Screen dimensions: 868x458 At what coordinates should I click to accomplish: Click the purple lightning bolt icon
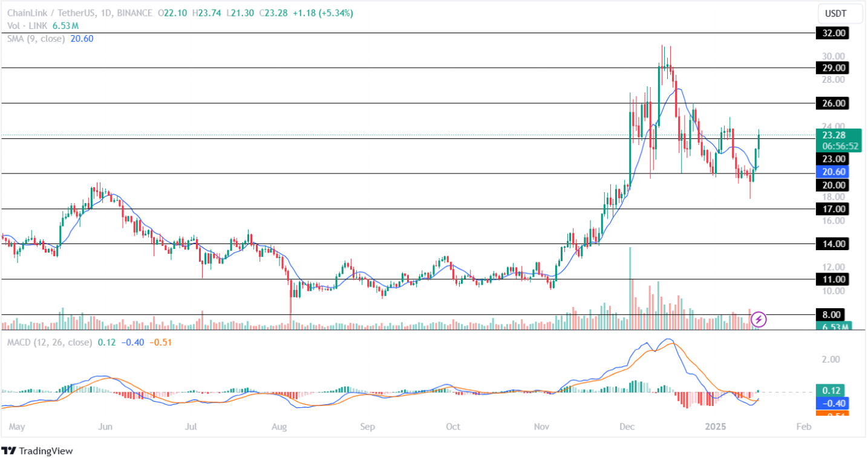(x=759, y=319)
